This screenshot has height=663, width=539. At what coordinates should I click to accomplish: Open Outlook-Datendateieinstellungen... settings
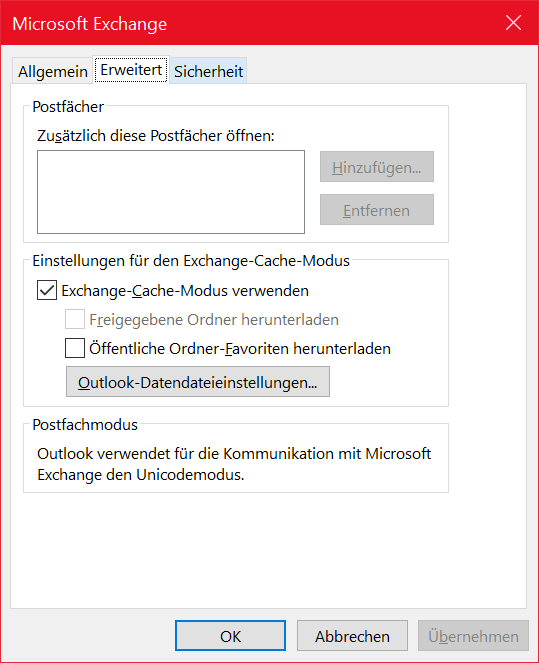click(x=198, y=382)
